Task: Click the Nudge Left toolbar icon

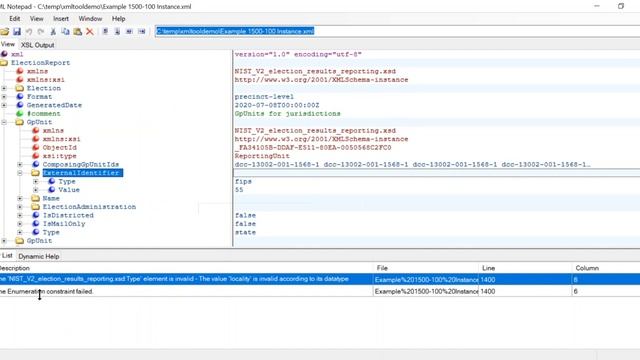Action: tap(129, 31)
